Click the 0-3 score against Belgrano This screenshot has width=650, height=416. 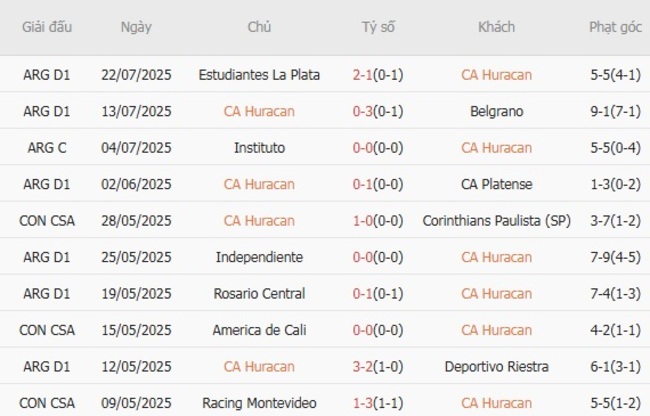(x=363, y=111)
